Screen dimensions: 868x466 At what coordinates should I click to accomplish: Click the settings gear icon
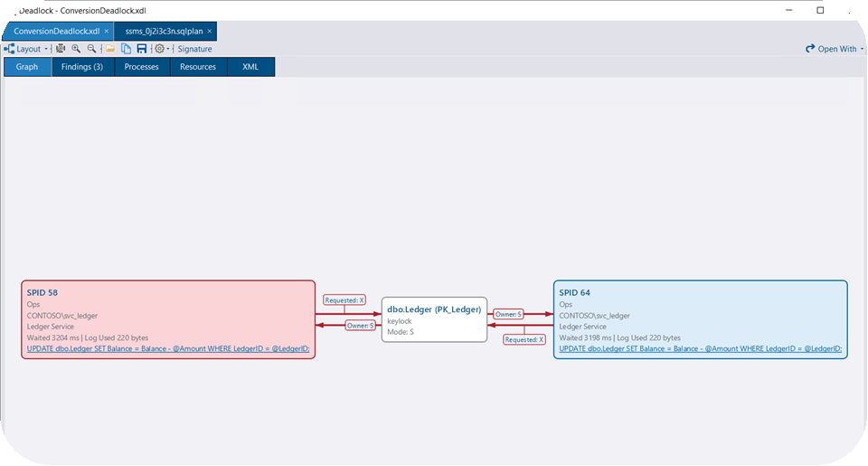coord(159,49)
